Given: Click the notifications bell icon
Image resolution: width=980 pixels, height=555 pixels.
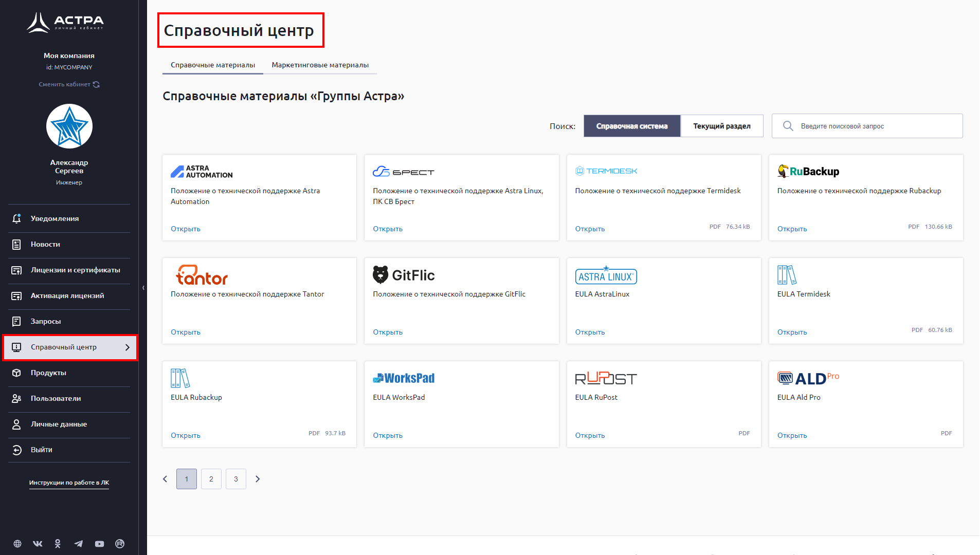Looking at the screenshot, I should pos(16,218).
